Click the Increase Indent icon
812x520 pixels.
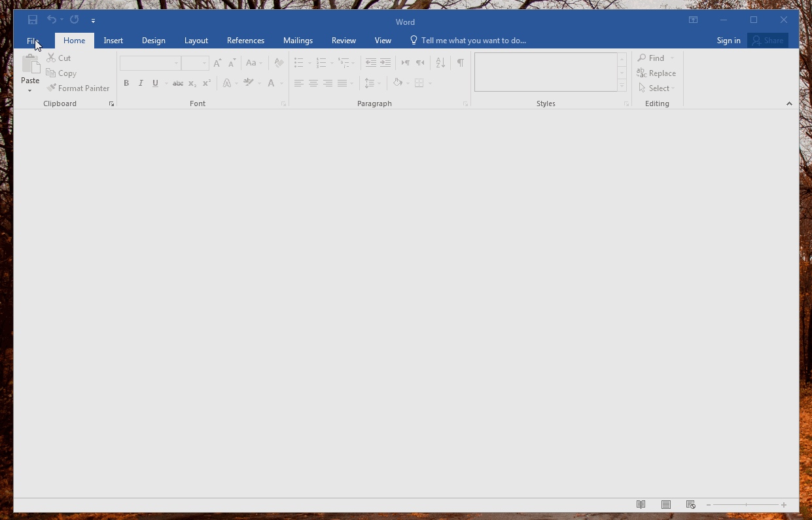coord(385,63)
